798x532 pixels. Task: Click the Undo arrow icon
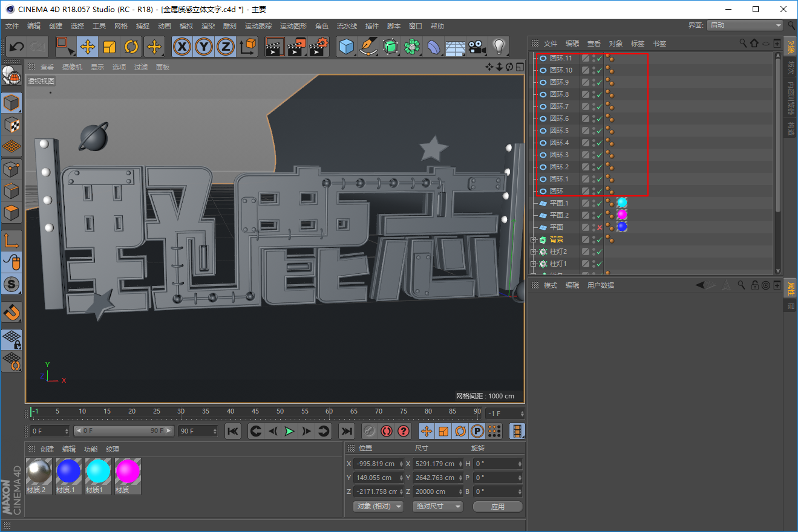coord(17,47)
